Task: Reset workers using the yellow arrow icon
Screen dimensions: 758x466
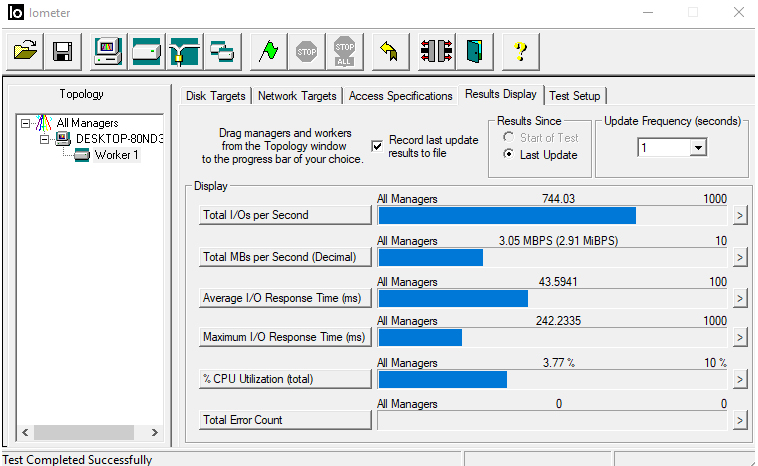Action: point(387,50)
